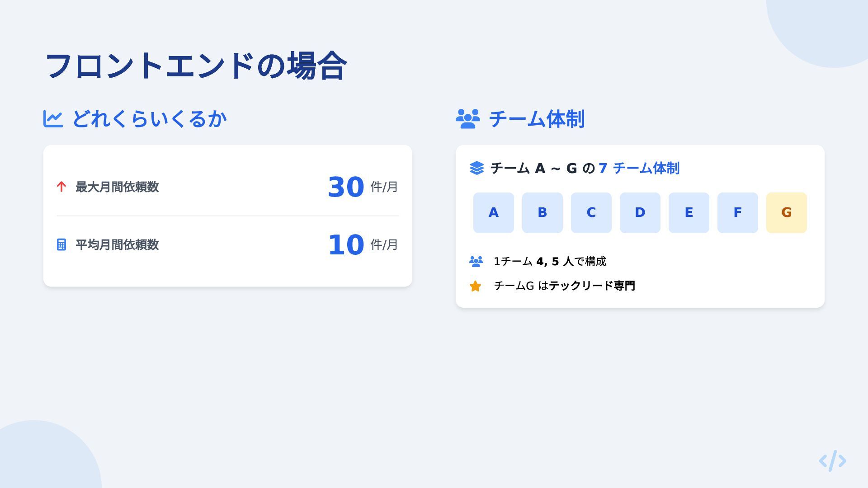Viewport: 868px width, 488px height.
Task: Pick the team F tile
Action: click(x=738, y=213)
